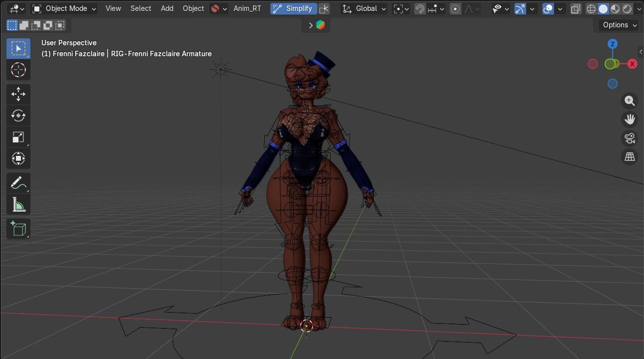Open the View menu
This screenshot has width=644, height=359.
113,8
